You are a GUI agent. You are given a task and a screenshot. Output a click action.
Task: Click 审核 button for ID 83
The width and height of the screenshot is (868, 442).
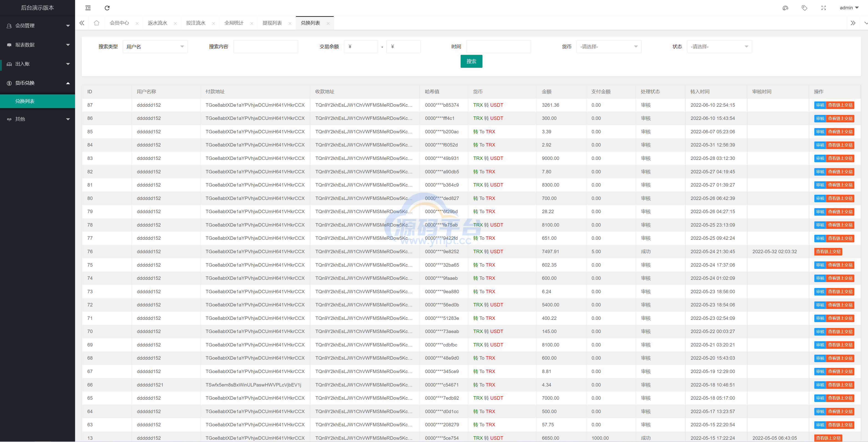pos(820,158)
